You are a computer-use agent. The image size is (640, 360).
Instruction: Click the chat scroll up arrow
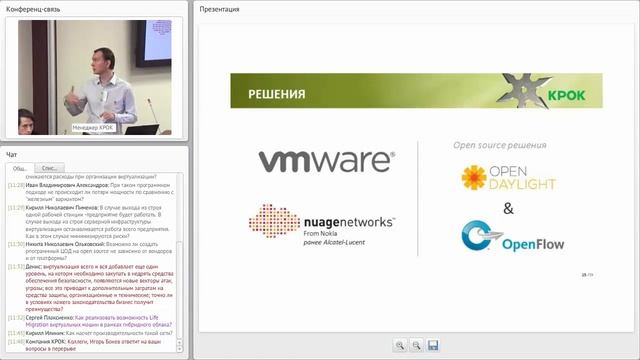pyautogui.click(x=179, y=343)
